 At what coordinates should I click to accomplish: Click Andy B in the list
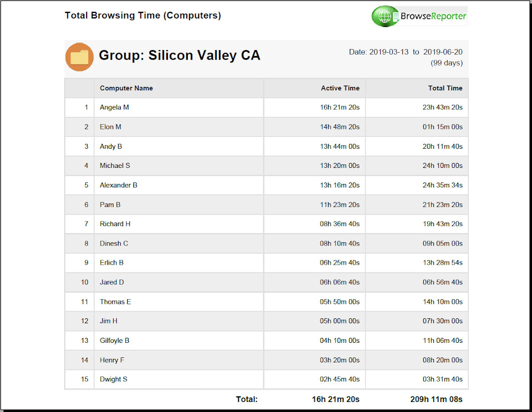tap(111, 146)
